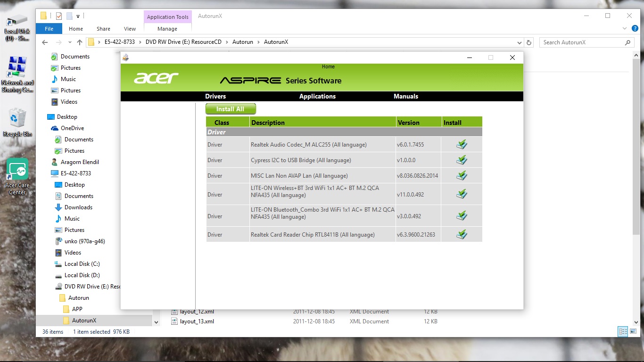This screenshot has width=644, height=362.
Task: Open Recycle Bin on desktop
Action: (x=17, y=123)
